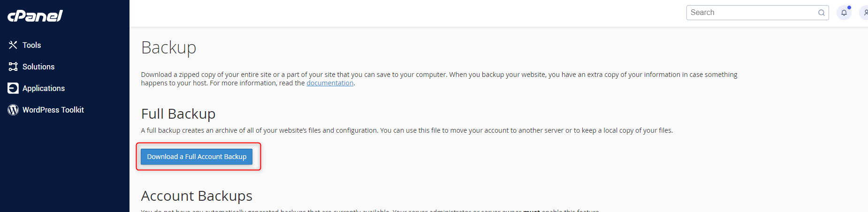Screen dimensions: 868x212
Task: Select the Applications text in the sidebar
Action: (x=44, y=88)
